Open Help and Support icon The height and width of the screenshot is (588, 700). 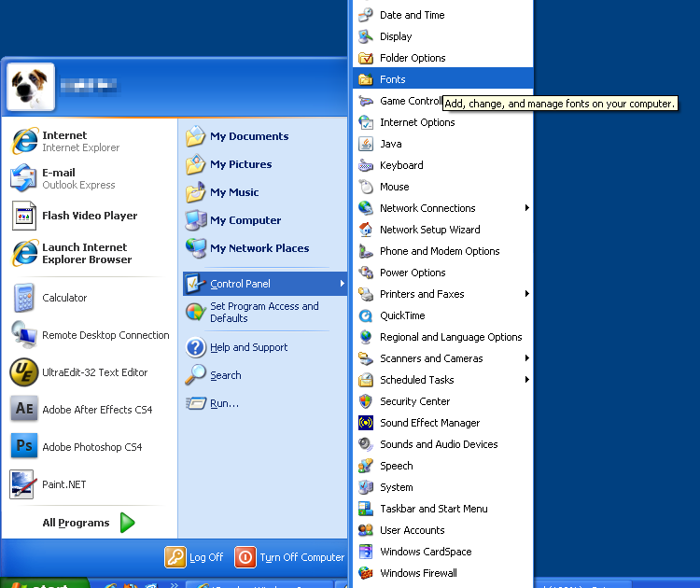(196, 347)
